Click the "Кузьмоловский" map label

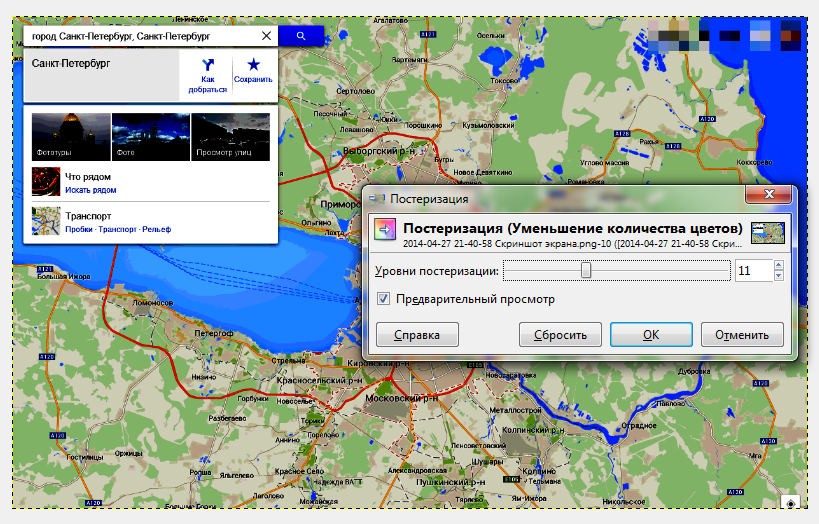click(488, 125)
